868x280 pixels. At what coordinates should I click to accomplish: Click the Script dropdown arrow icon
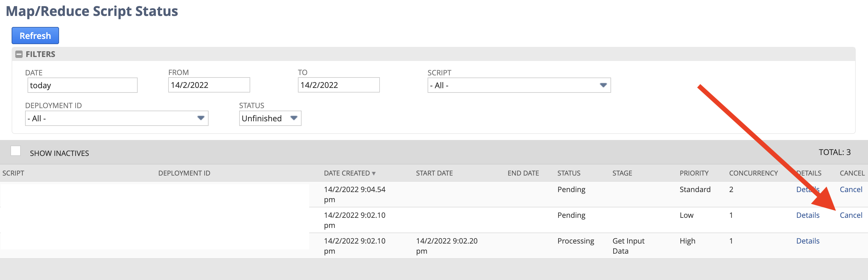coord(603,85)
